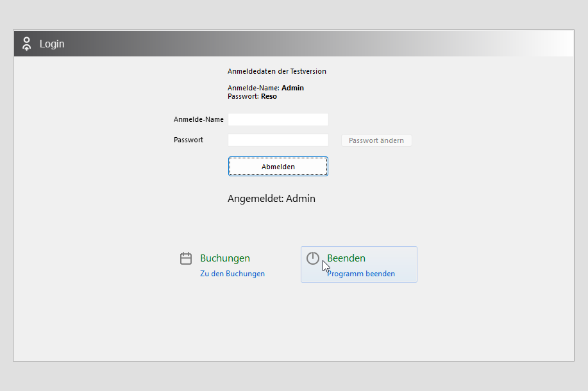Image resolution: width=588 pixels, height=391 pixels.
Task: Click the Passwort ändern button
Action: pos(376,140)
